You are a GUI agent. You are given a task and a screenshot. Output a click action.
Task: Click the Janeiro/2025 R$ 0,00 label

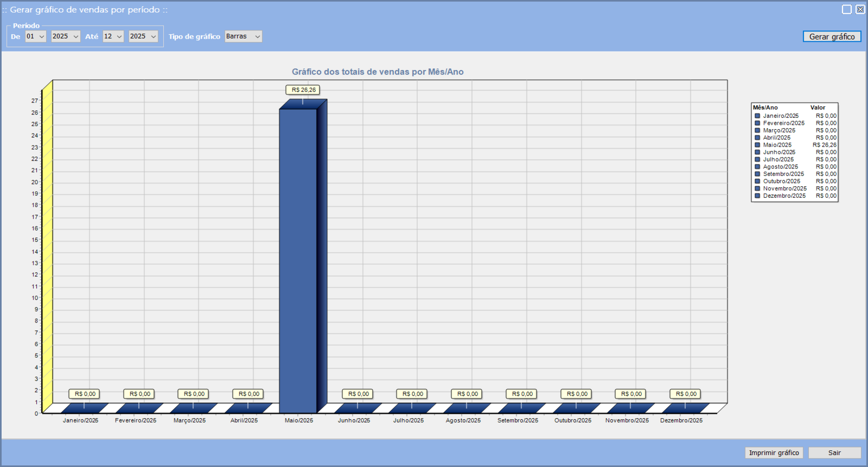(x=85, y=394)
